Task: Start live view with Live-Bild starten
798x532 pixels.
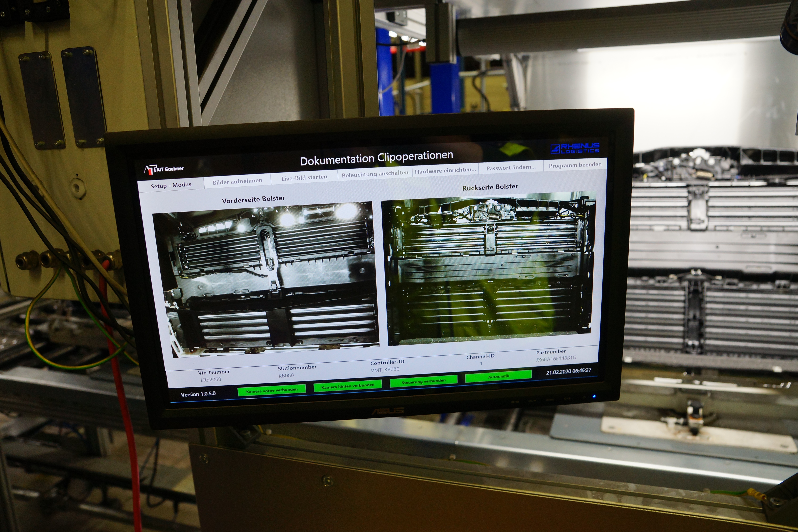Action: pyautogui.click(x=304, y=177)
